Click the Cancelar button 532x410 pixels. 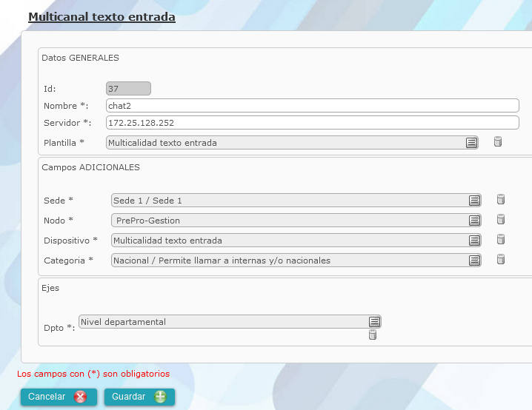click(x=59, y=397)
